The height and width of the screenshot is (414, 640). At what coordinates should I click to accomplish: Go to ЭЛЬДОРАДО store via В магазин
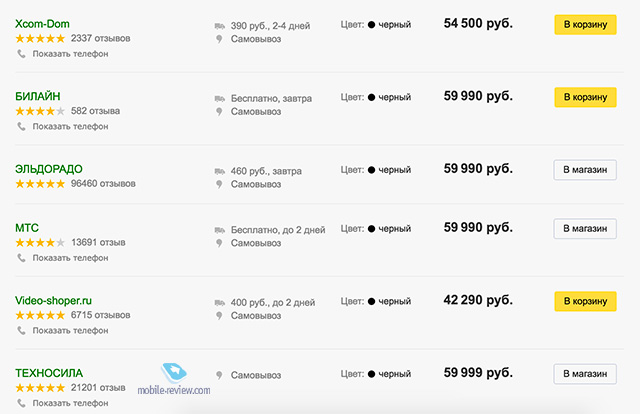click(x=585, y=169)
